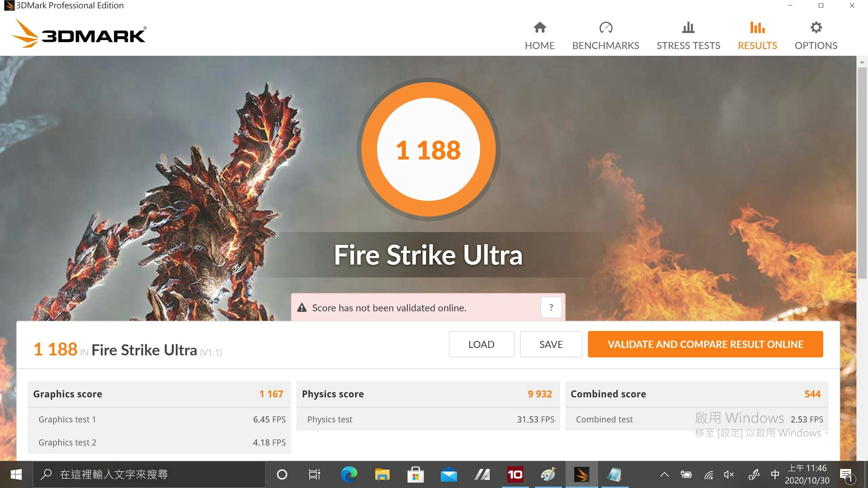Open the HOME tab

click(539, 36)
